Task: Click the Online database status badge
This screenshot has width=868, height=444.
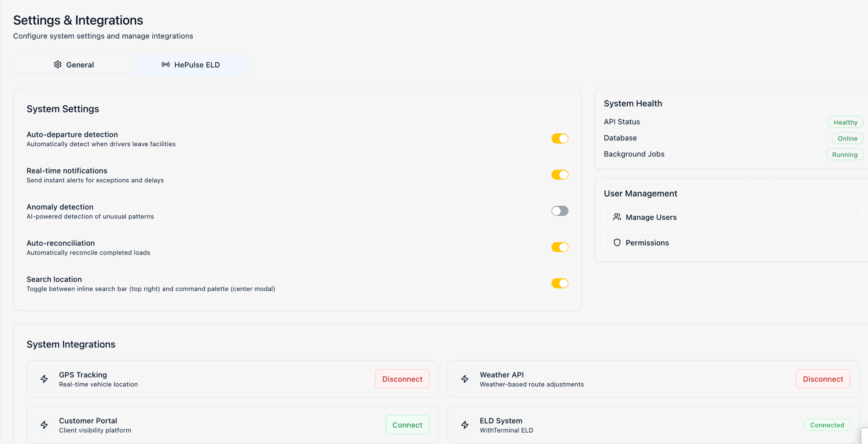Action: (x=847, y=138)
